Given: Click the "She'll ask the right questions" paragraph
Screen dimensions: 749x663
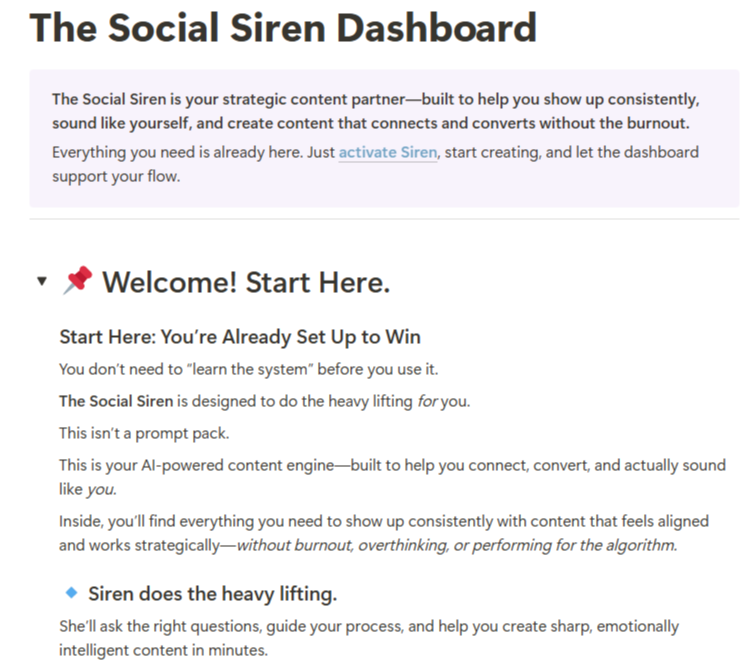Looking at the screenshot, I should pyautogui.click(x=368, y=626).
